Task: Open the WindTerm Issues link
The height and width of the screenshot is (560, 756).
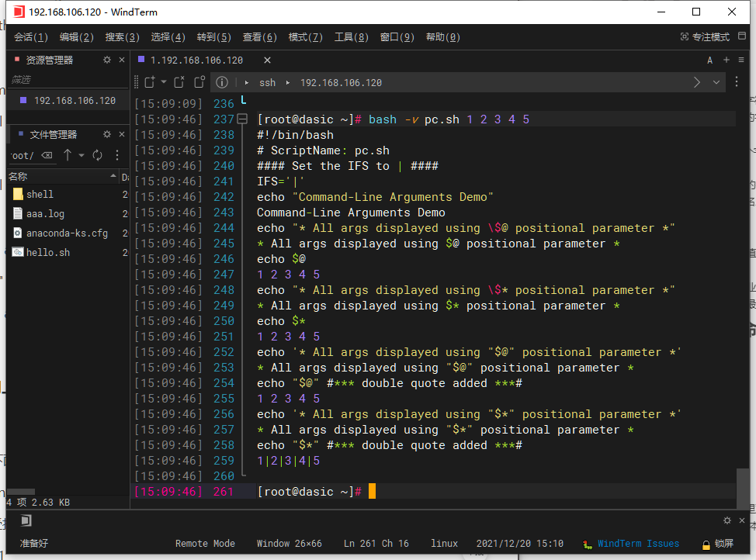Action: [631, 544]
